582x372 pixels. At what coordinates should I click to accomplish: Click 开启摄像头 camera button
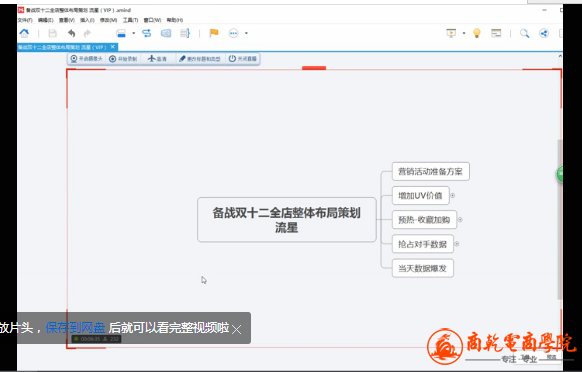point(86,59)
